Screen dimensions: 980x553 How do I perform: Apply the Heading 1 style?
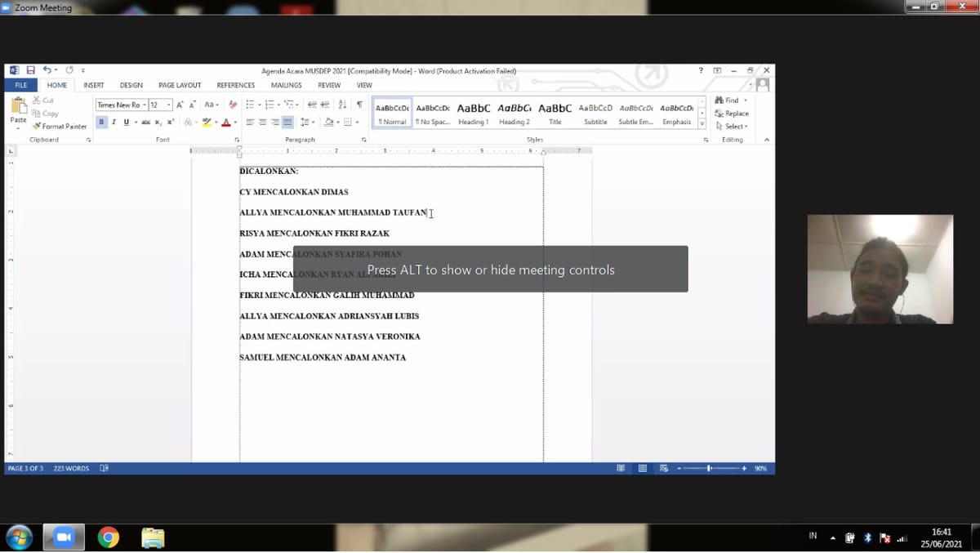(x=473, y=113)
